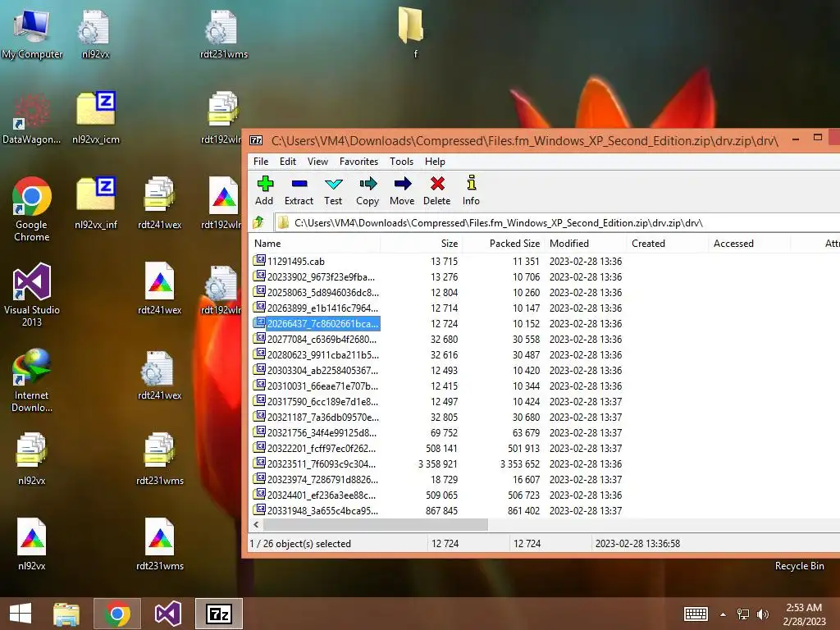Click the Move toolbar icon

coord(402,190)
